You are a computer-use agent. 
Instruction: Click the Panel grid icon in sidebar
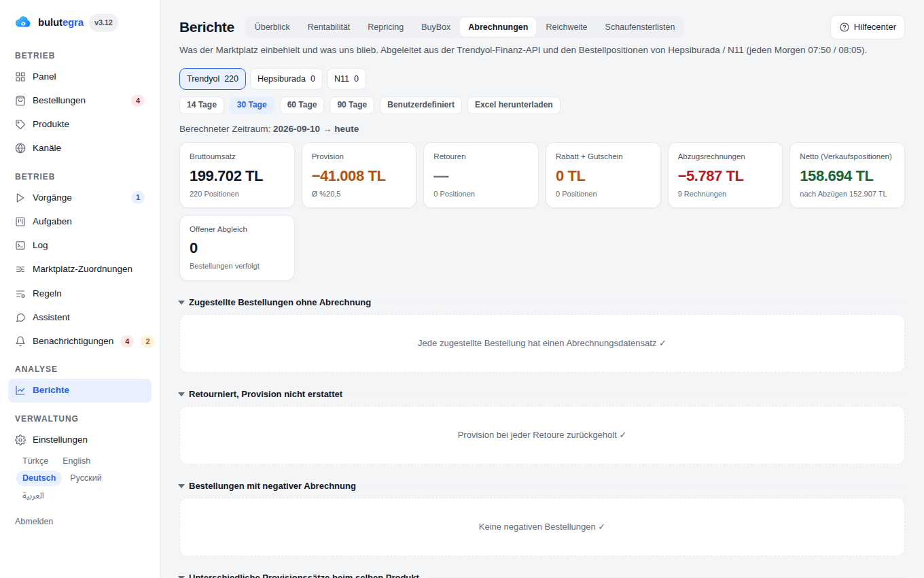point(20,77)
